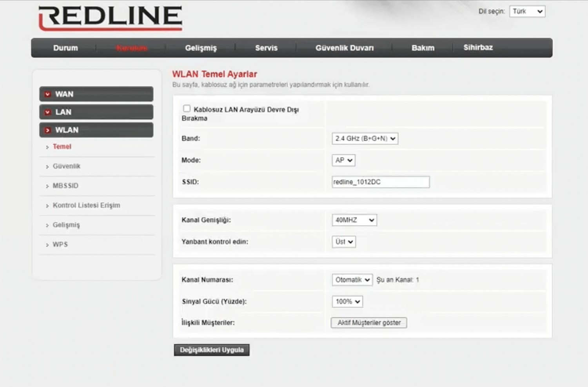Open the Sinyal Gücü percentage dropdown
Screen dimensions: 588x387
point(347,302)
